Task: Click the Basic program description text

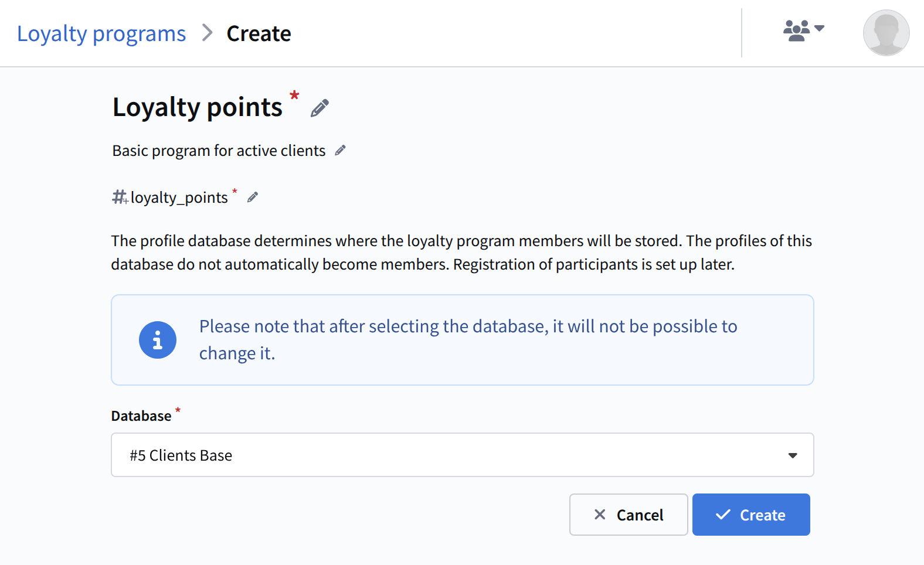Action: tap(219, 151)
